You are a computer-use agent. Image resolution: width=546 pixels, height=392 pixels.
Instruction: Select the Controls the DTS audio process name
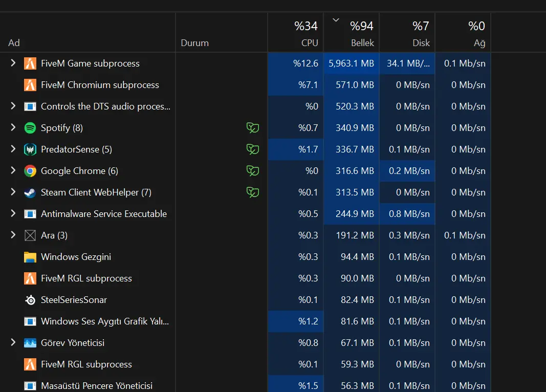(105, 106)
